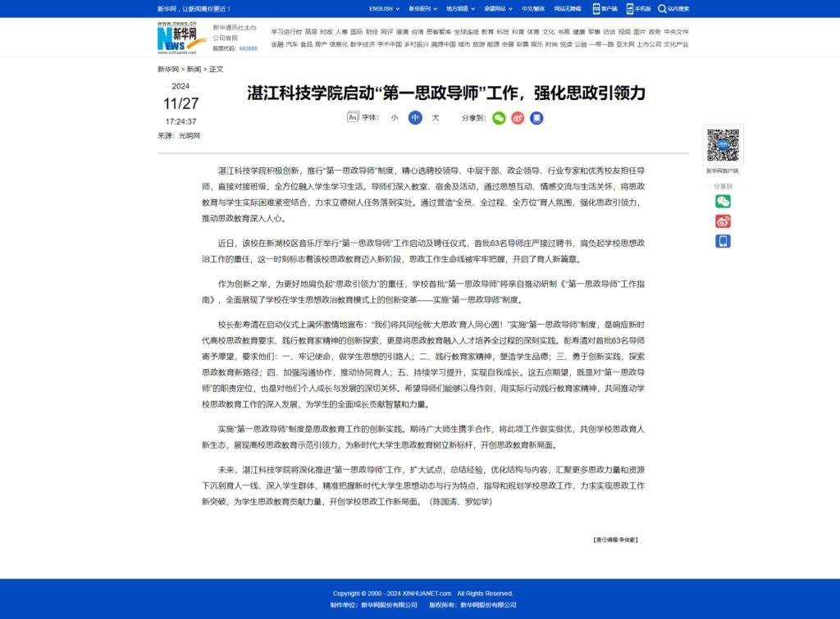The height and width of the screenshot is (619, 840).
Task: Click the source text 来源: 光明网
Action: (179, 136)
